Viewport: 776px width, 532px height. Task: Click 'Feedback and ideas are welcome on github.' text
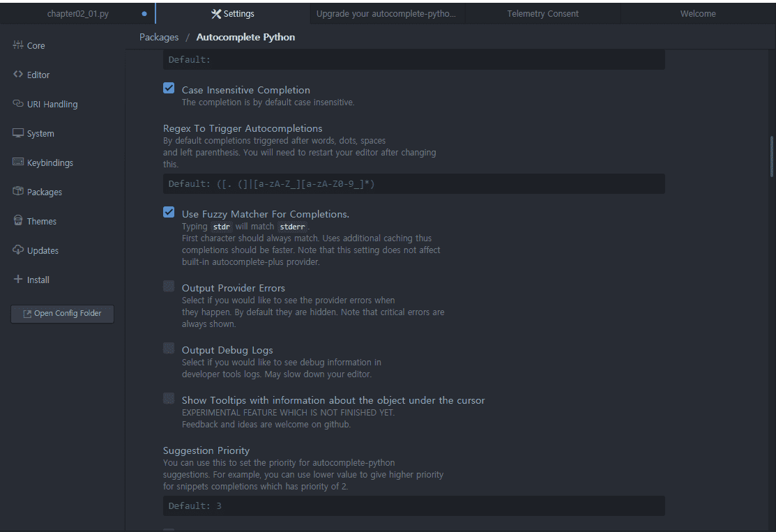pyautogui.click(x=266, y=424)
